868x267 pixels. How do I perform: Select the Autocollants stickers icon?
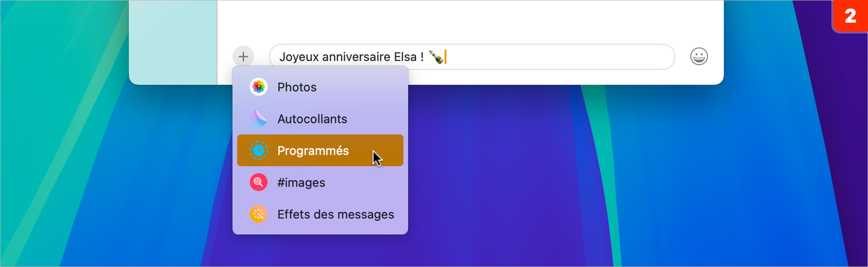(258, 119)
